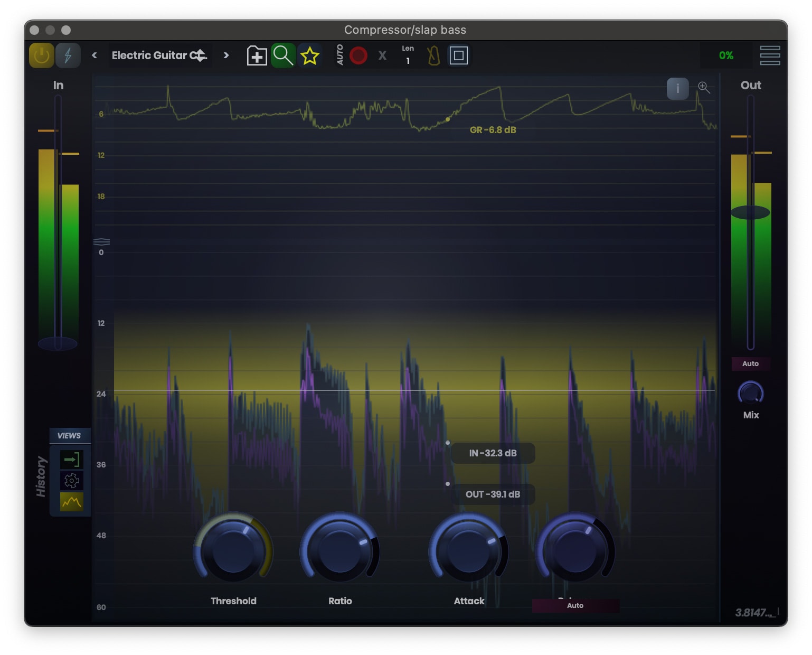Enable Auto under the Release knob
Screen dimensions: 812x655
coord(575,605)
